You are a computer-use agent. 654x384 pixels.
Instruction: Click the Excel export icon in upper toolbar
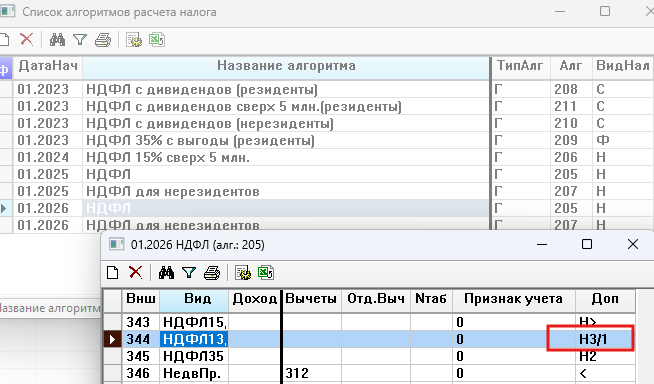coord(157,40)
